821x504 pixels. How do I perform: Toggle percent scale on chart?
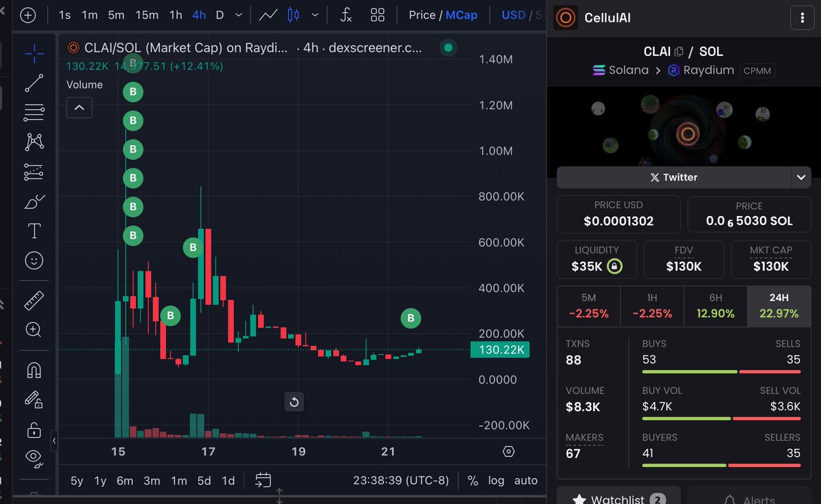click(473, 481)
